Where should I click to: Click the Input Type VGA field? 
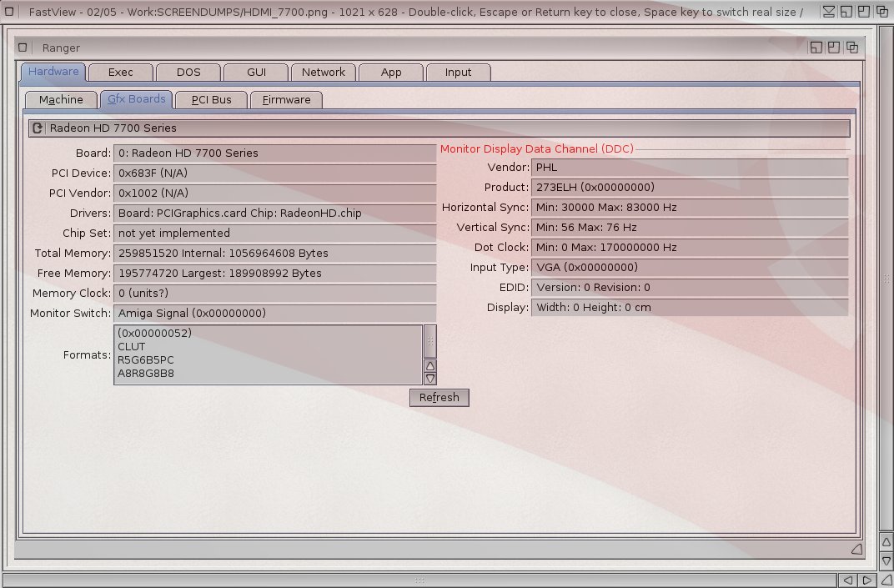(690, 268)
